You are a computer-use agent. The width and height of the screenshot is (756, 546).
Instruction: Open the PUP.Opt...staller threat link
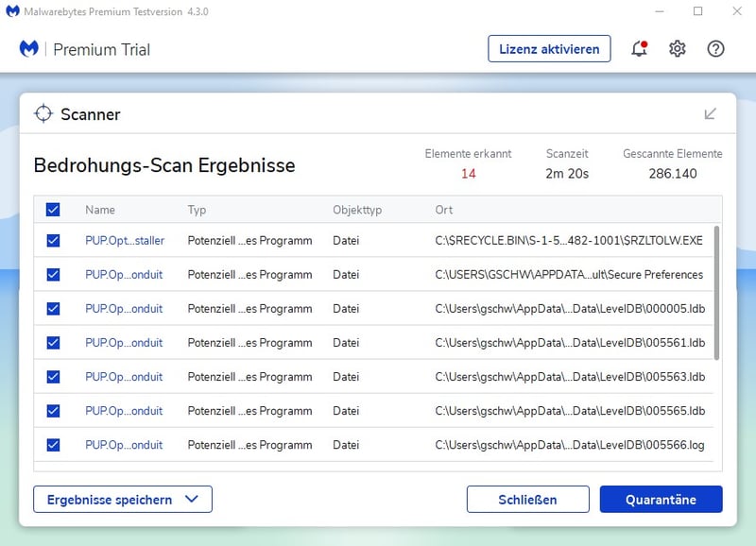(x=125, y=241)
